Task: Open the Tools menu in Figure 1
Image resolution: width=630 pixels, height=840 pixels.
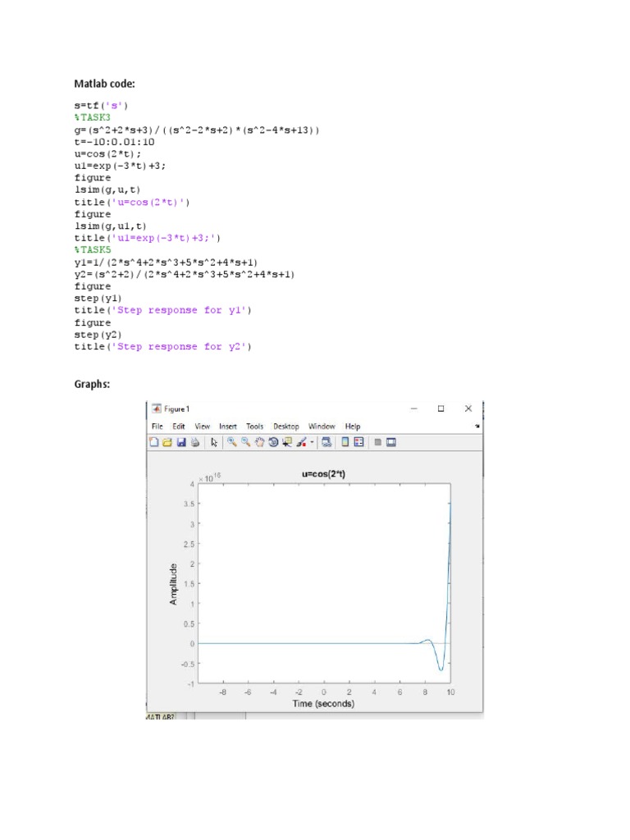Action: (254, 427)
